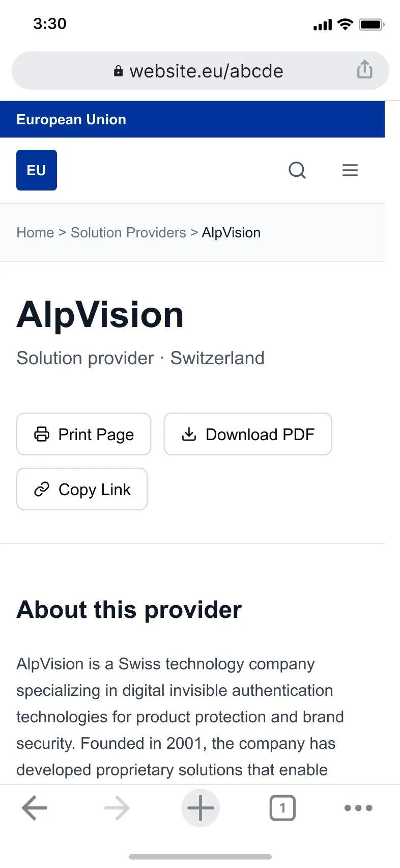The height and width of the screenshot is (868, 400).
Task: Navigate to Home via the breadcrumb
Action: point(35,232)
